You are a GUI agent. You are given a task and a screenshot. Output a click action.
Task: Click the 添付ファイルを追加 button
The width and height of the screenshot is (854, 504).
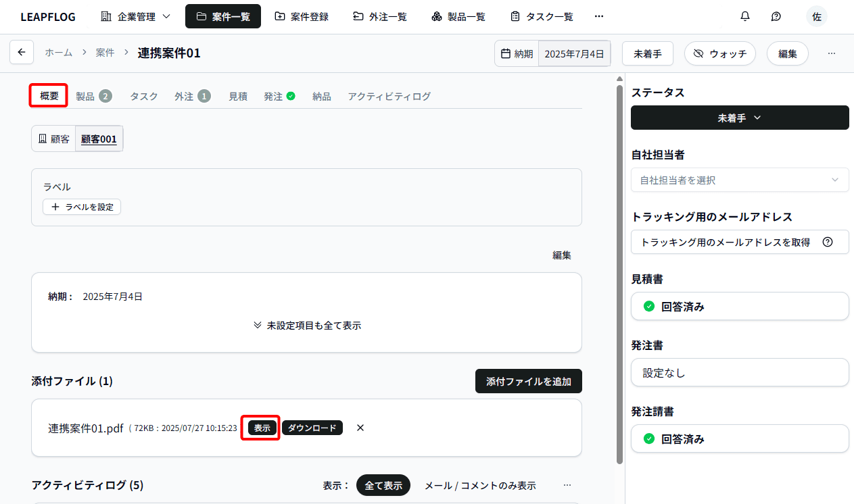point(528,381)
